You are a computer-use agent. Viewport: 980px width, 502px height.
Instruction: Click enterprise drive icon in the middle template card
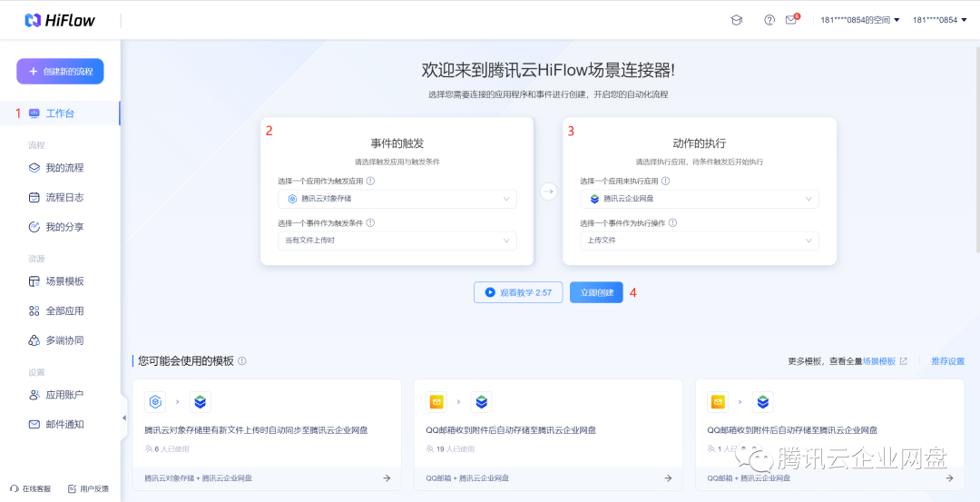tap(481, 402)
